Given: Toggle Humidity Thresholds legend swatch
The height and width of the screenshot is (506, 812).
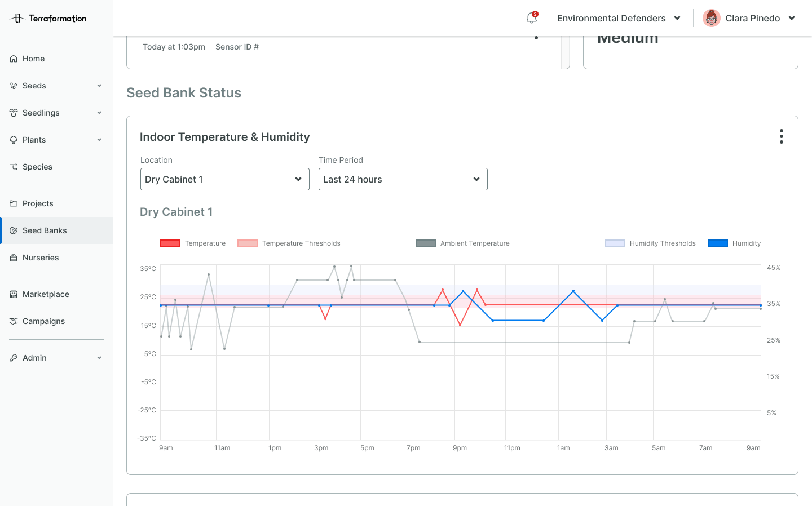Looking at the screenshot, I should click(x=615, y=243).
